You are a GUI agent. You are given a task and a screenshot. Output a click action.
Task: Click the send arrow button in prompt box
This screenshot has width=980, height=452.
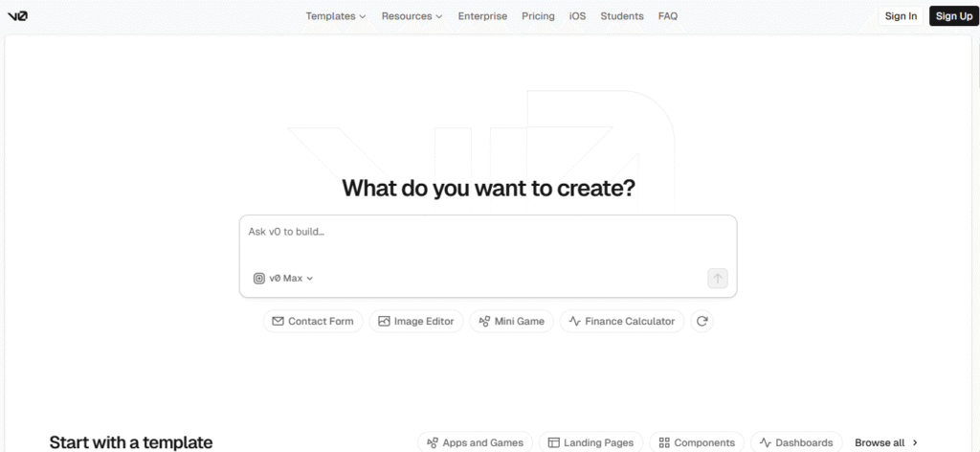pyautogui.click(x=718, y=279)
